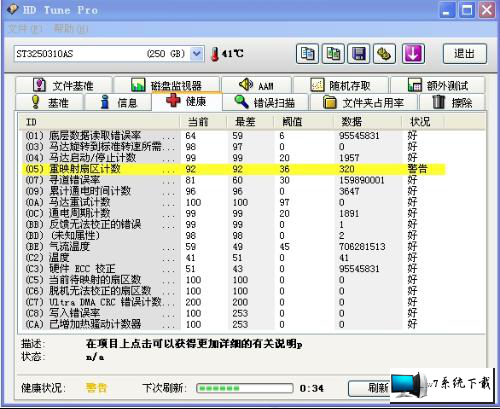The height and width of the screenshot is (409, 500).
Task: Click the HD Tune Pro title bar icon
Action: point(13,9)
